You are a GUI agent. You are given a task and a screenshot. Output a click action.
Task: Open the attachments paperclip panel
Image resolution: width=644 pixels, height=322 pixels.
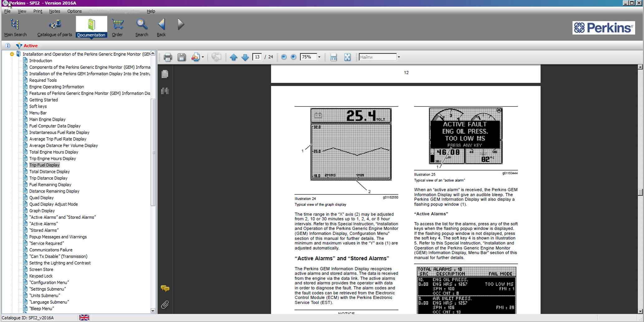tap(165, 305)
